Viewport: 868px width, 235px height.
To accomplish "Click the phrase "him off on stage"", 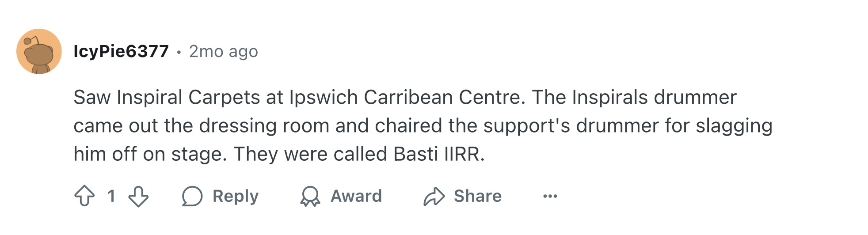I will pyautogui.click(x=150, y=154).
